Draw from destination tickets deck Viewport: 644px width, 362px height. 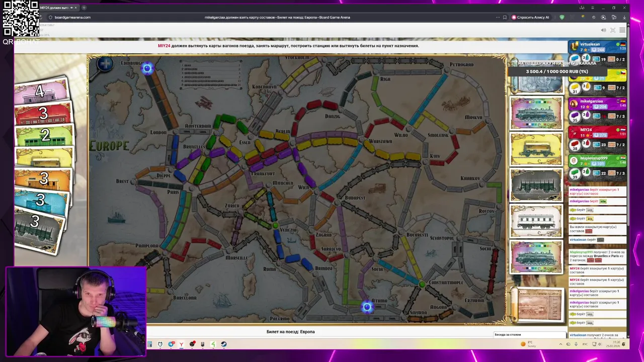[538, 305]
